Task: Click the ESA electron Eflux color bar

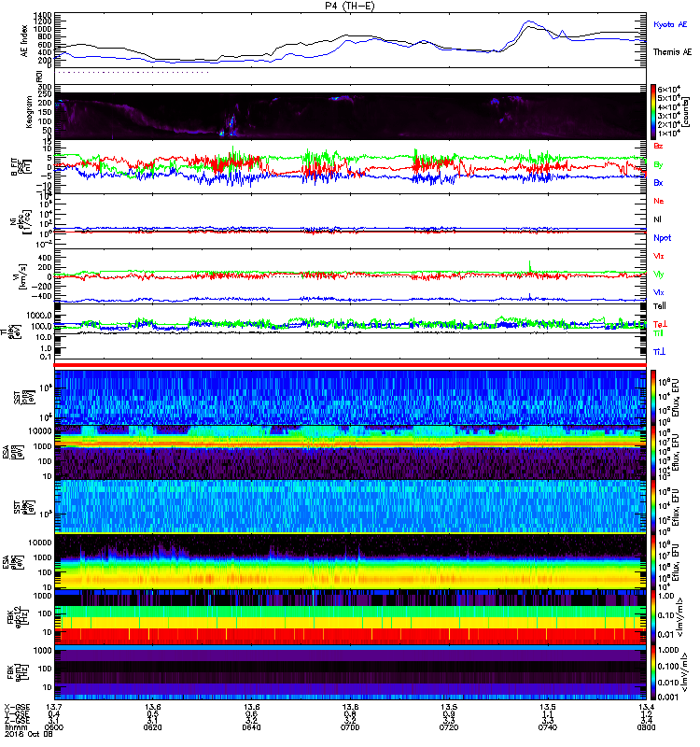Action: pos(653,562)
